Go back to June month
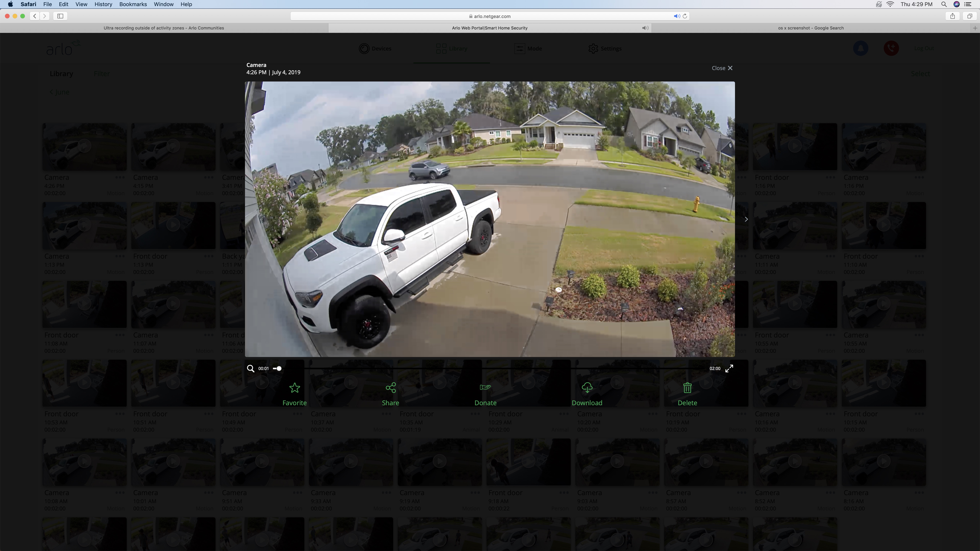The image size is (980, 551). point(60,92)
